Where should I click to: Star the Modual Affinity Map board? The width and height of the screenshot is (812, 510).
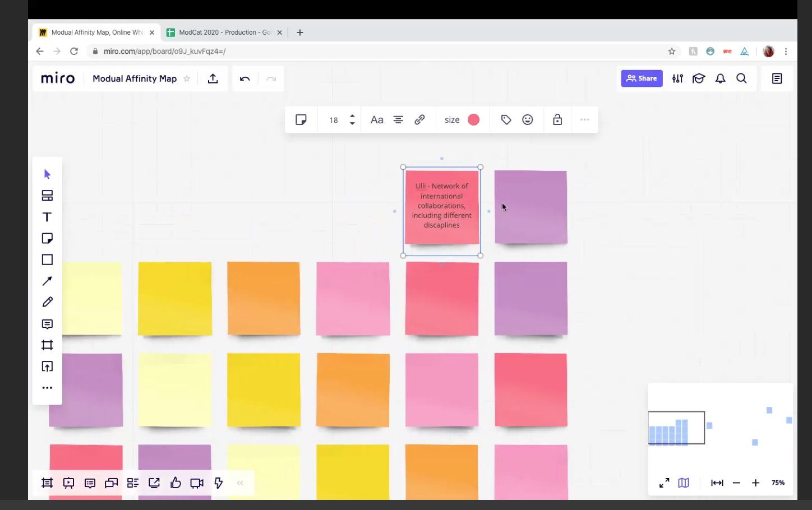[x=187, y=78]
